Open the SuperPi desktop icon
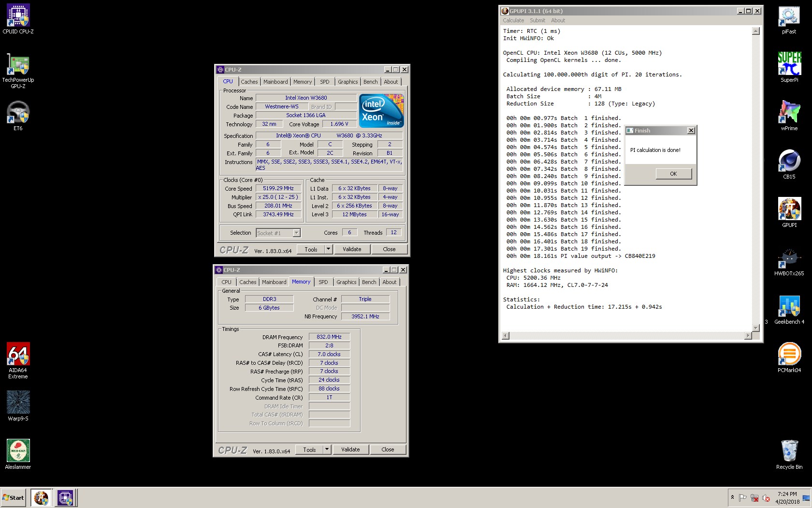 789,67
